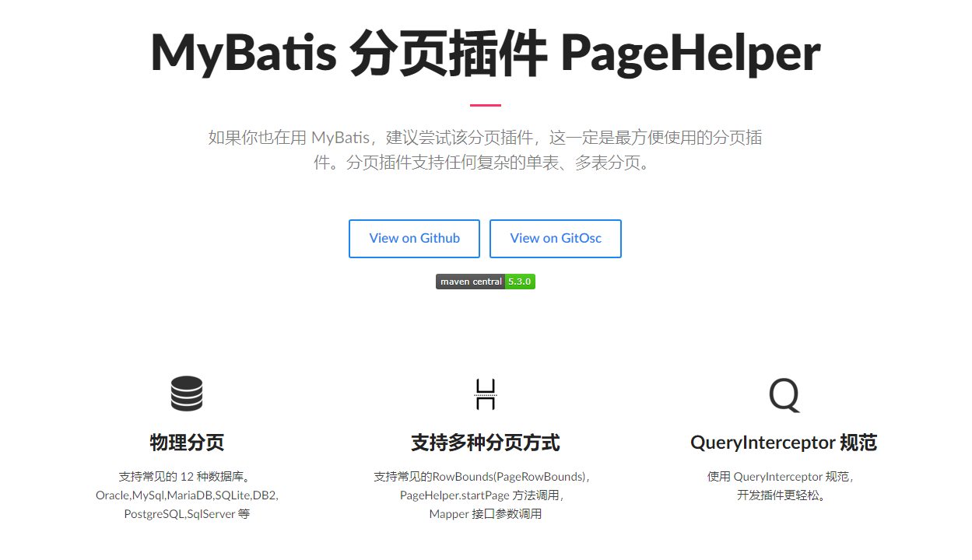Select the QueryInterceptor 规范 heading

[x=784, y=443]
